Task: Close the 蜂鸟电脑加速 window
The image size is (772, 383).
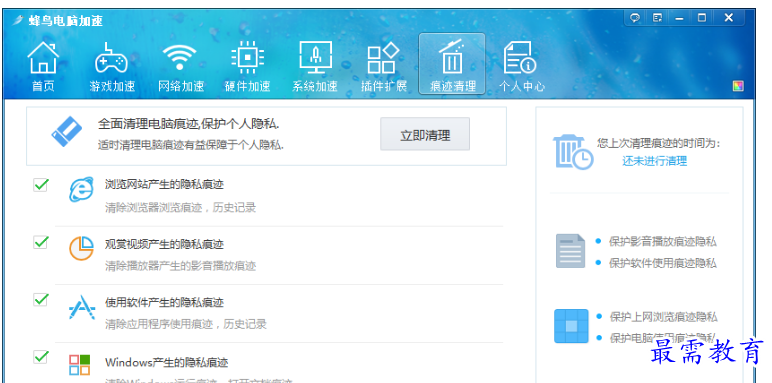Action: click(729, 18)
